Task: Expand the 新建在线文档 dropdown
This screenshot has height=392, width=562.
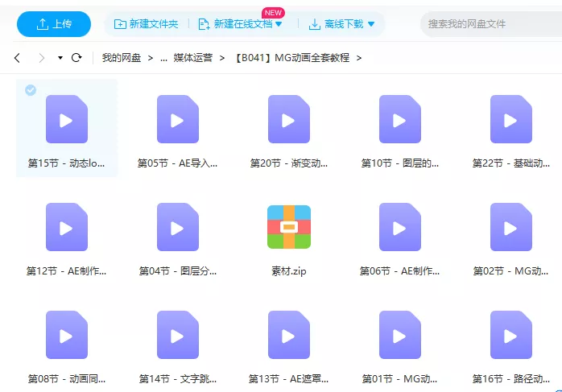Action: (279, 24)
